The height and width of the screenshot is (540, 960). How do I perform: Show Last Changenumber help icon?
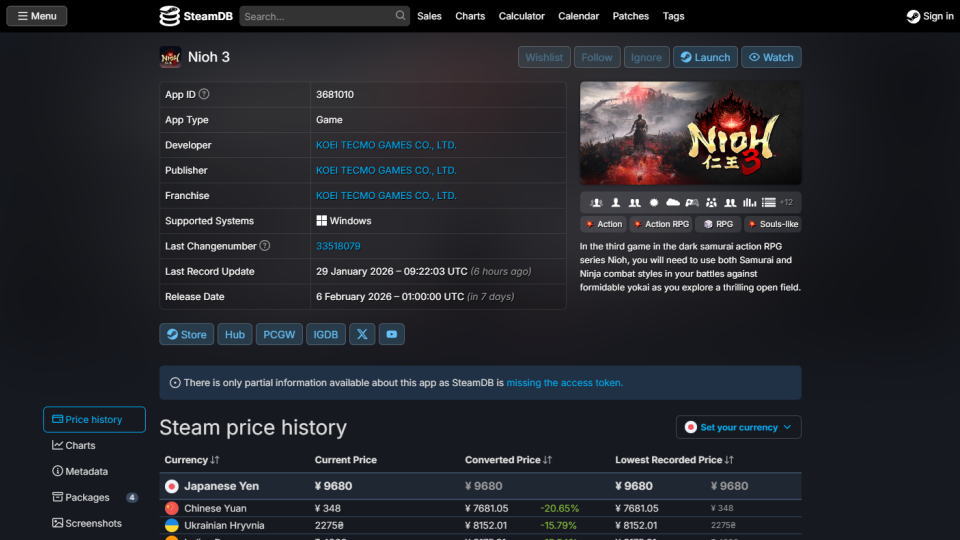[x=264, y=246]
